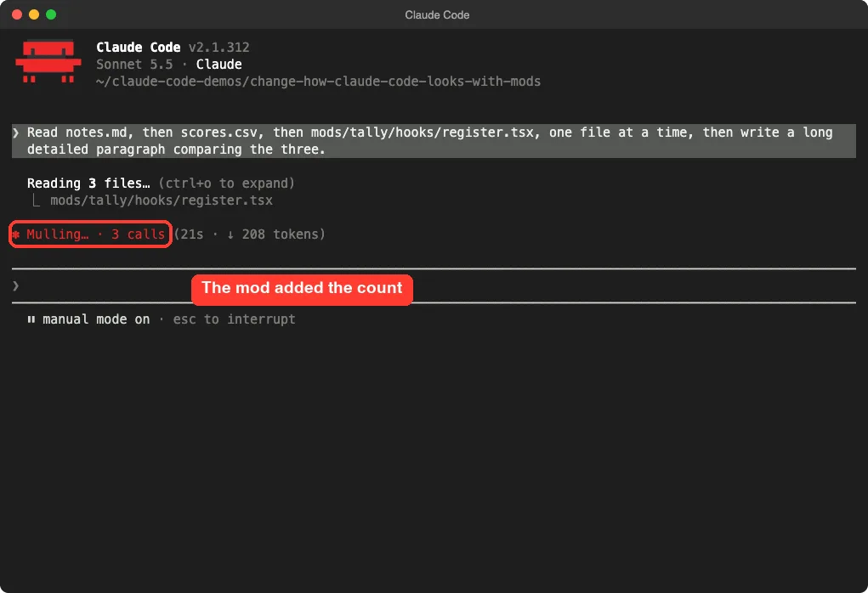Click the 'Sonnet 5.5' model name
The height and width of the screenshot is (593, 868).
pyautogui.click(x=134, y=65)
